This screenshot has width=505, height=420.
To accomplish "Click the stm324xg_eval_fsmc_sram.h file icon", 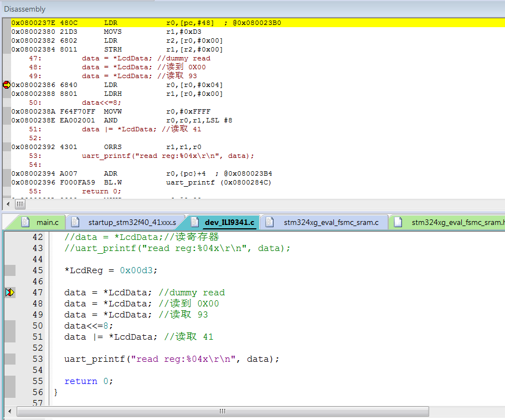I will [x=398, y=222].
